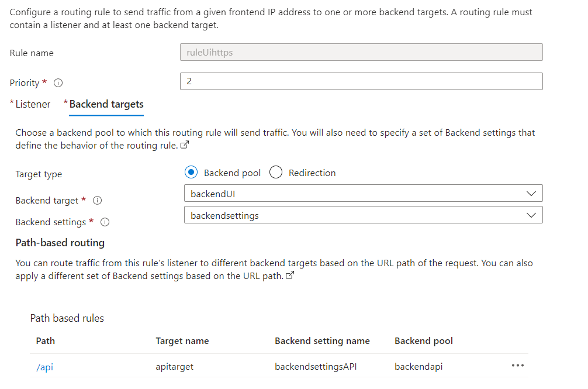Image resolution: width=588 pixels, height=389 pixels.
Task: Open external link icon after routing rule text
Action: 185,145
